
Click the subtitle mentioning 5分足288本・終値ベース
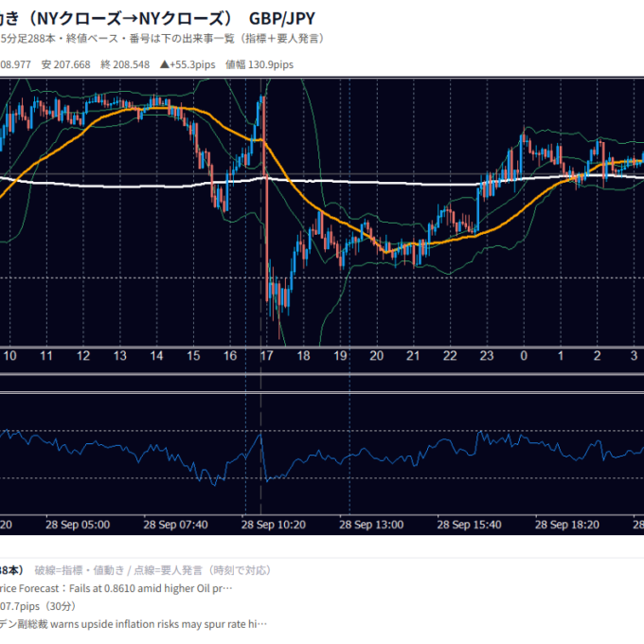[x=162, y=39]
